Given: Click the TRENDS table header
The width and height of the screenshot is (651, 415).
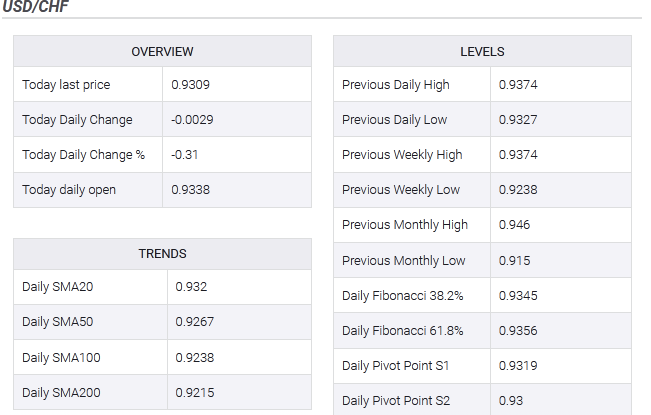Looking at the screenshot, I should (162, 254).
